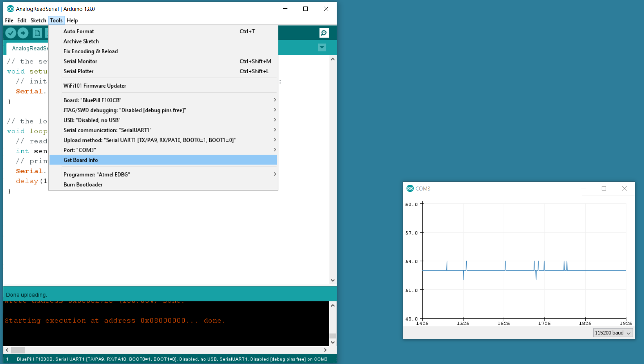The width and height of the screenshot is (644, 364).
Task: Open Serial Monitor from Tools menu
Action: (163, 61)
